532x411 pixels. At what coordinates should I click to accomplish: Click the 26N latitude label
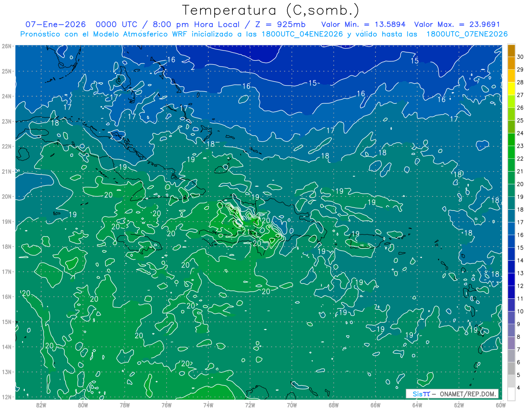[7, 46]
